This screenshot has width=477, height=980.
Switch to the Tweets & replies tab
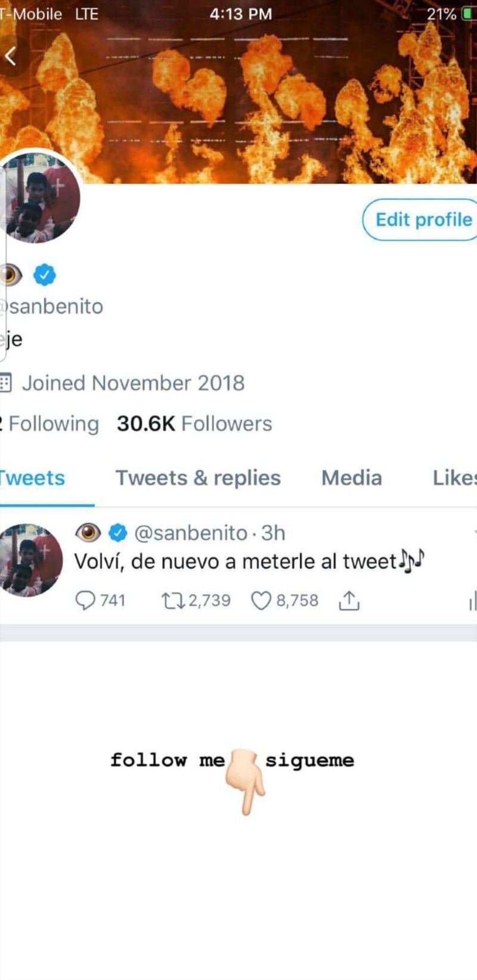pos(197,478)
